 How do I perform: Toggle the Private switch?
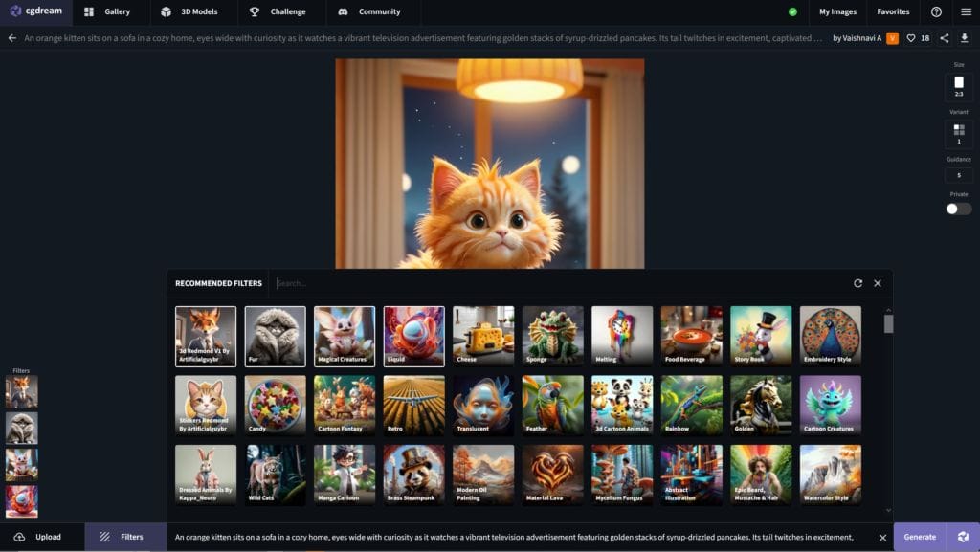click(959, 209)
